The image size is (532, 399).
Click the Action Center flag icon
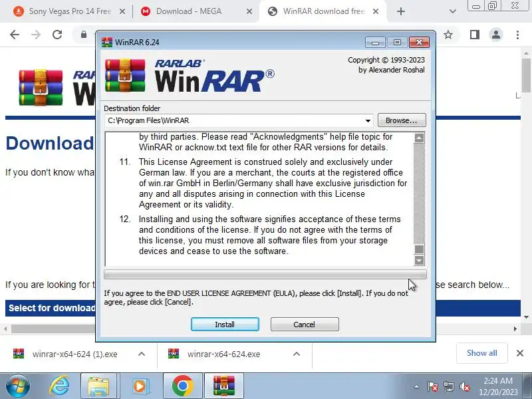pyautogui.click(x=433, y=386)
